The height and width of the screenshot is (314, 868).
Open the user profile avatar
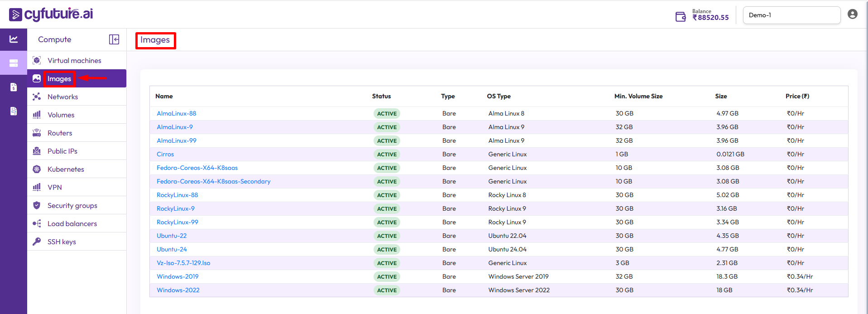coord(852,14)
